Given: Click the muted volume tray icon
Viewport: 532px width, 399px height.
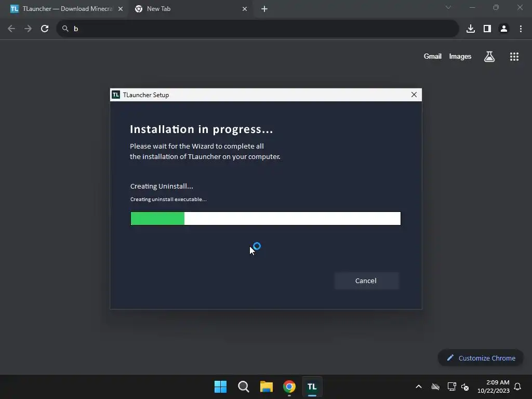Looking at the screenshot, I should (x=465, y=387).
